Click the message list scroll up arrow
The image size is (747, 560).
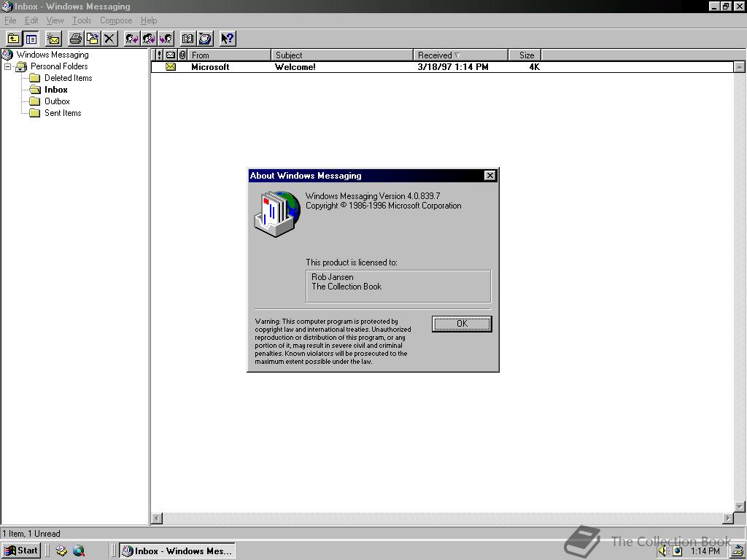(x=740, y=67)
